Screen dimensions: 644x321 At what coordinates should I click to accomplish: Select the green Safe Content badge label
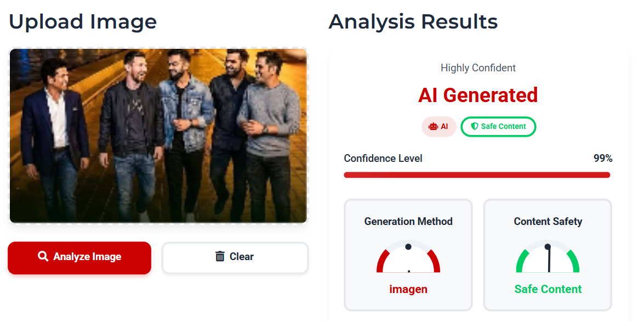pos(503,126)
